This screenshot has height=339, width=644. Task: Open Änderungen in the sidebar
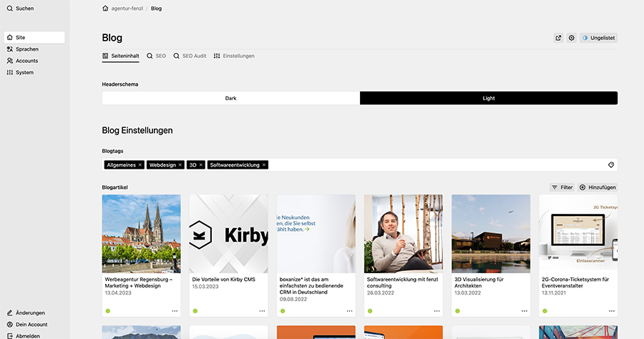coord(26,313)
